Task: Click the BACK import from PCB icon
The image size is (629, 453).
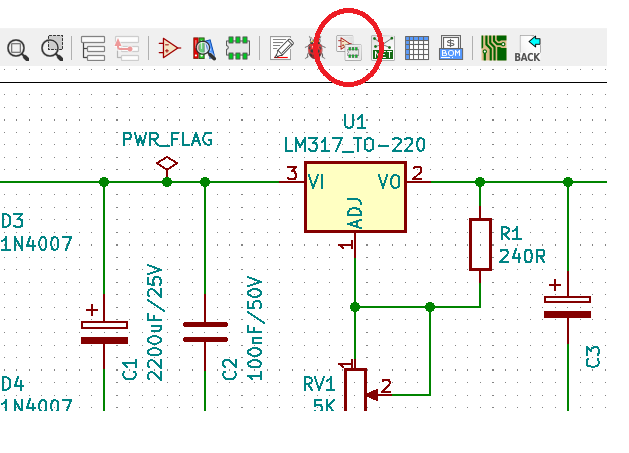Action: 528,47
